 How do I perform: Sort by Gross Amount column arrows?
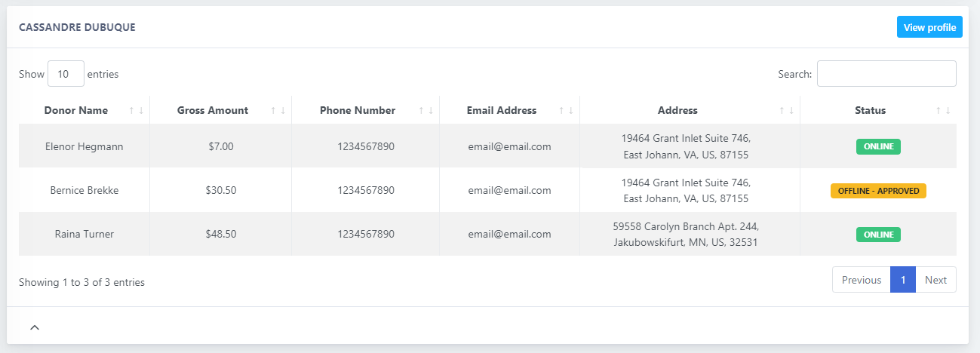tap(278, 110)
